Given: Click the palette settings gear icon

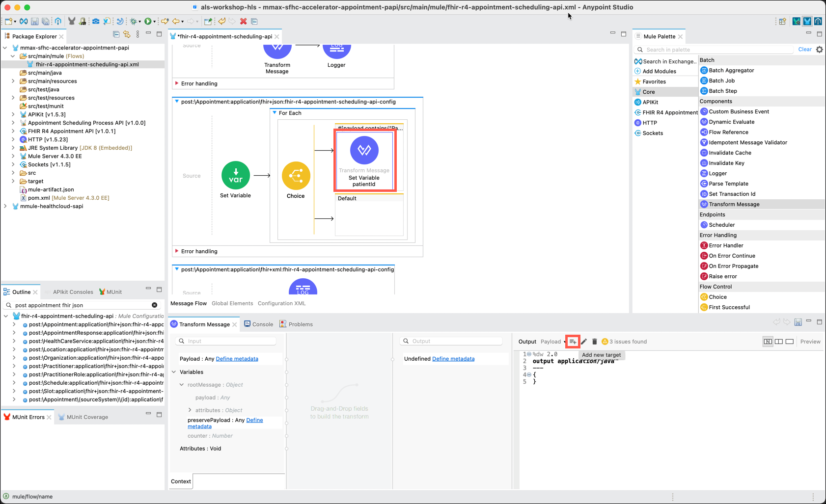Looking at the screenshot, I should coord(819,50).
